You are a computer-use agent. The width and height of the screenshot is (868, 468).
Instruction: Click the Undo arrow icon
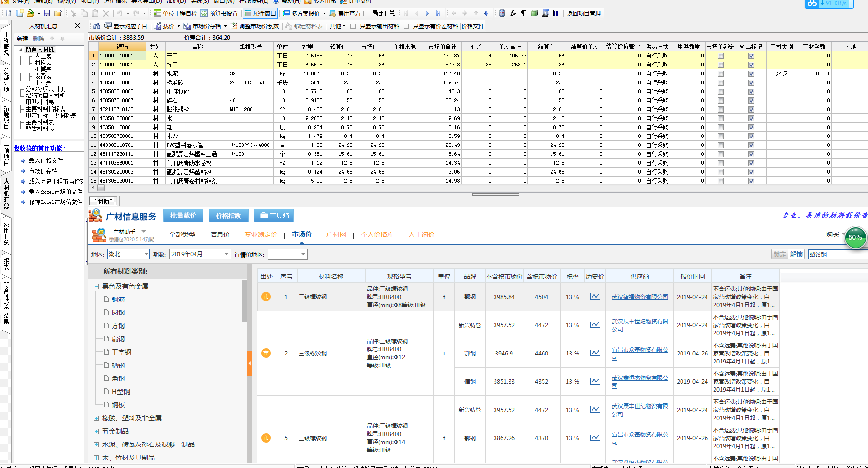coord(120,13)
